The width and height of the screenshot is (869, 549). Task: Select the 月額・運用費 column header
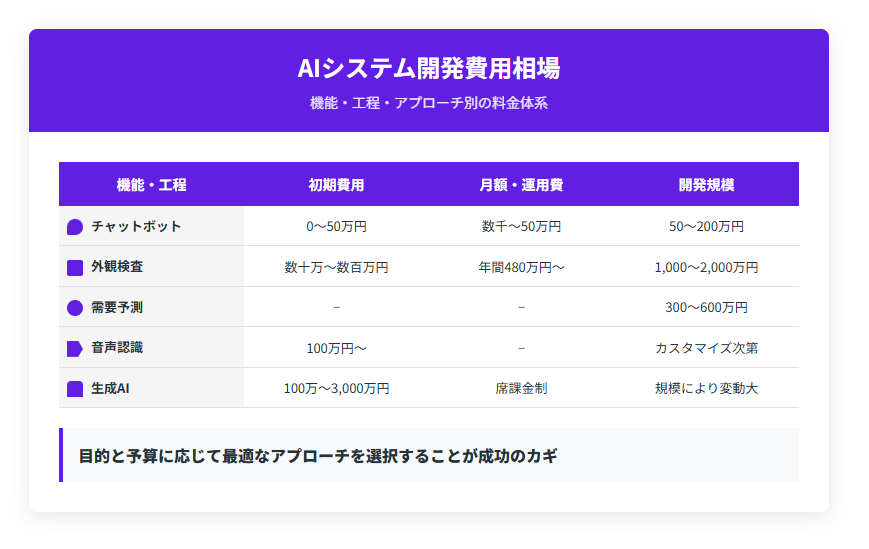521,185
